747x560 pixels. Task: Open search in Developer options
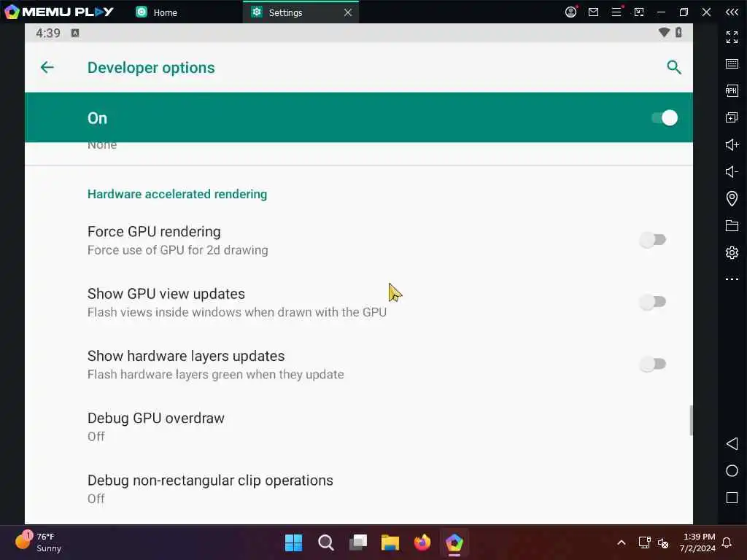click(673, 68)
